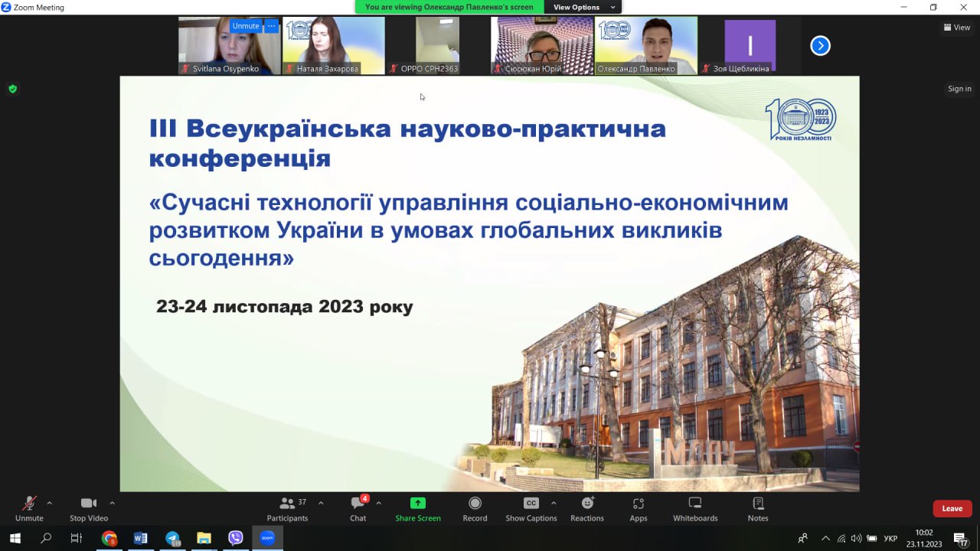This screenshot has width=980, height=551.
Task: Toggle Show Captions
Action: click(x=531, y=508)
